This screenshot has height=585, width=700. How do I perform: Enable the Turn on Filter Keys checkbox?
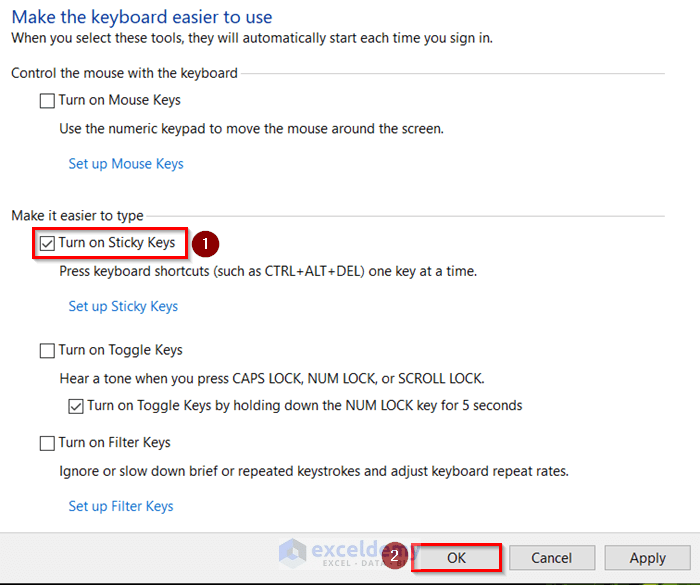(47, 443)
